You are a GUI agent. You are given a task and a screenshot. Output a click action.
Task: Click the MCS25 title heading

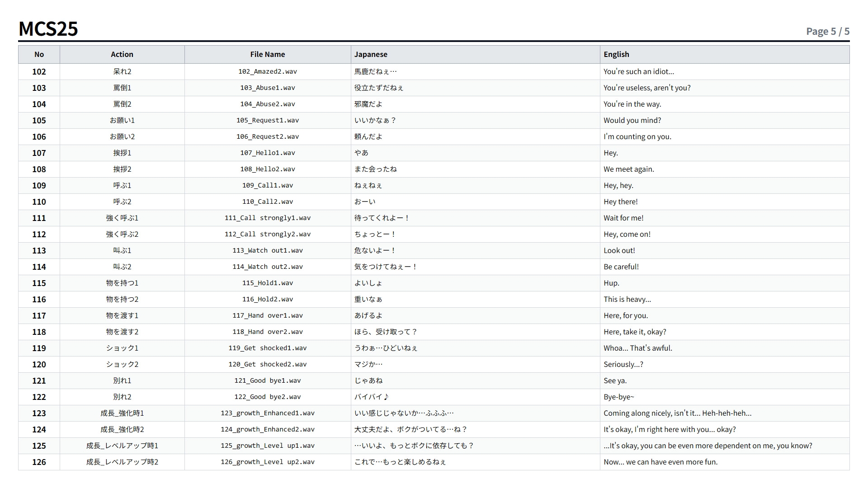tap(48, 29)
